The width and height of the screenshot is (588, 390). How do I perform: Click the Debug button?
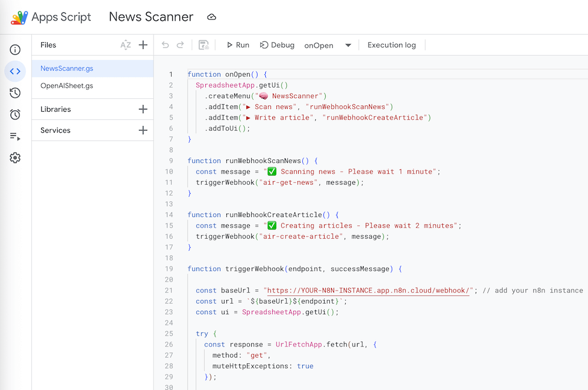tap(277, 45)
